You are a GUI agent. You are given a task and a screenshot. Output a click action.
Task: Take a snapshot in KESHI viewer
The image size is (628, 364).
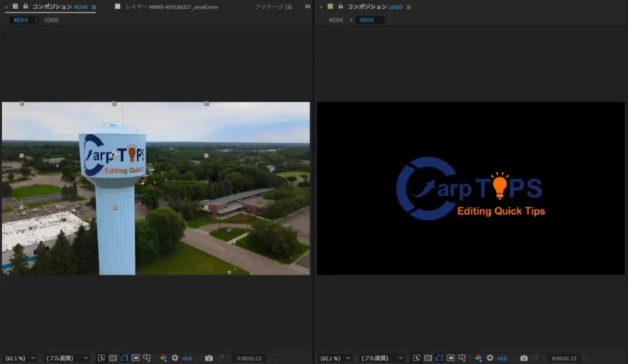click(x=209, y=358)
